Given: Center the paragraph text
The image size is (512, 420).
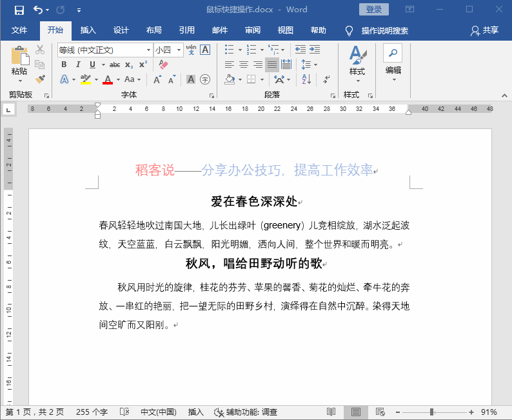Looking at the screenshot, I should tap(244, 65).
